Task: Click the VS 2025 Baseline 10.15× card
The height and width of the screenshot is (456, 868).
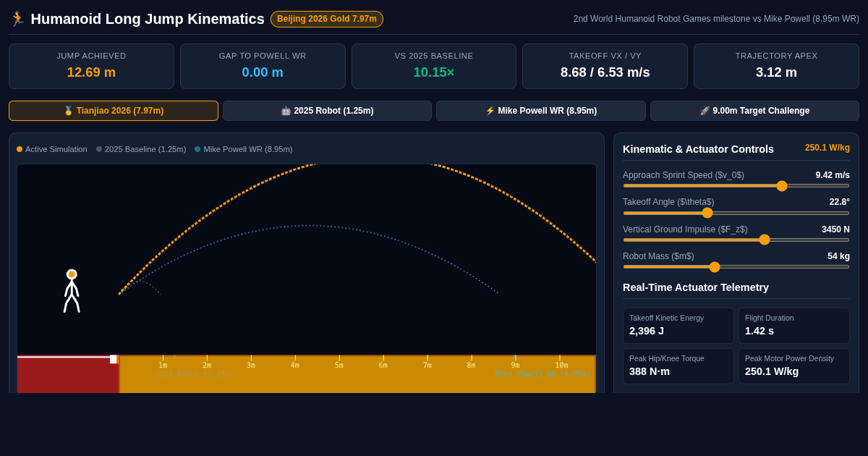Action: tap(434, 66)
